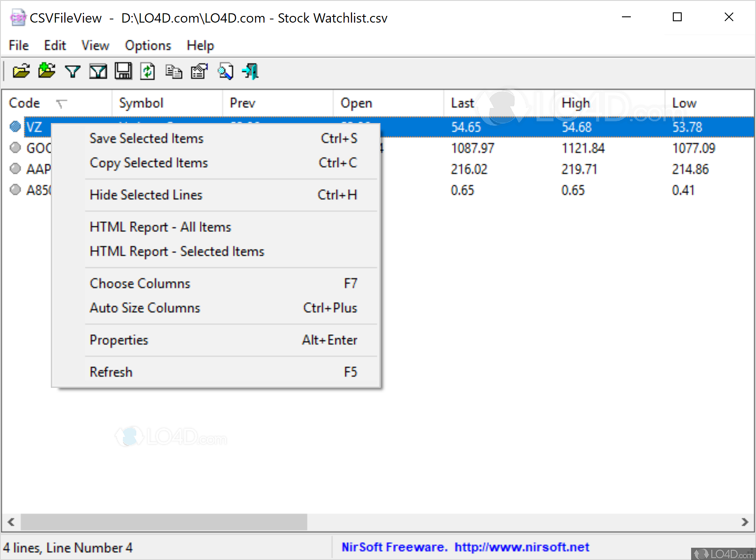This screenshot has height=560, width=756.
Task: Click the AAP row bullet icon
Action: [15, 169]
